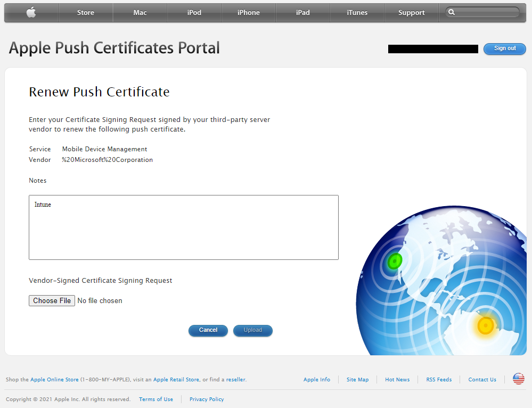Click the Renew Push Certificate heading
The height and width of the screenshot is (408, 532).
pyautogui.click(x=99, y=92)
